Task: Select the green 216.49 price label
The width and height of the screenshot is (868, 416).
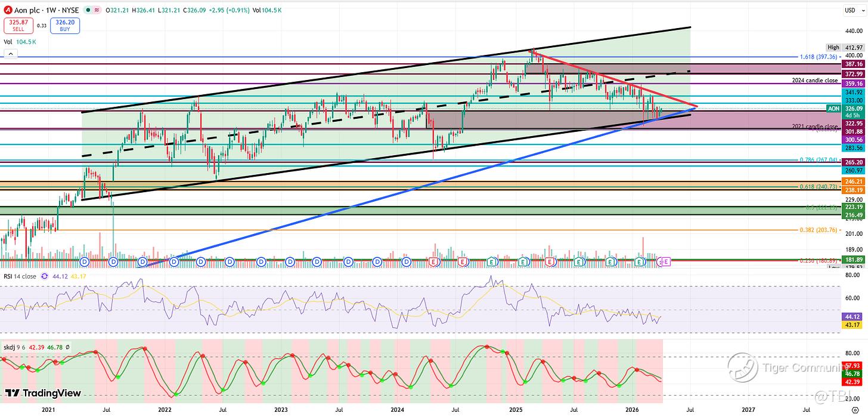Action: (x=852, y=214)
